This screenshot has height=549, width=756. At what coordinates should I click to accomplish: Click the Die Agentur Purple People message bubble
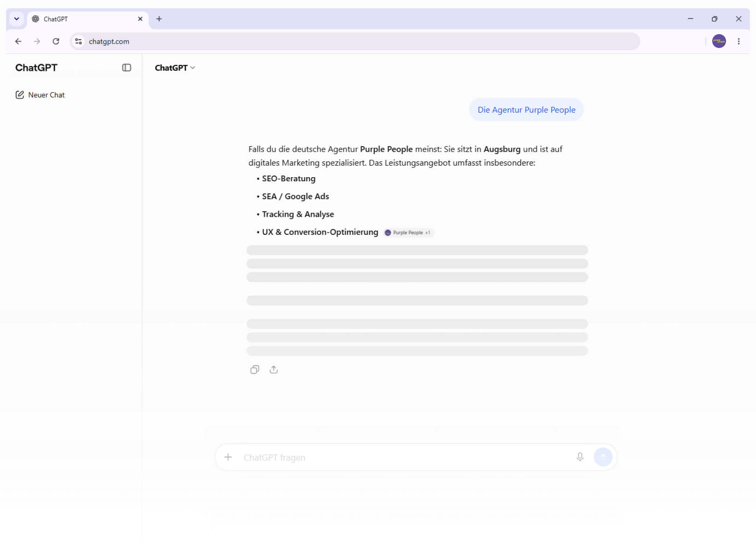pyautogui.click(x=526, y=110)
